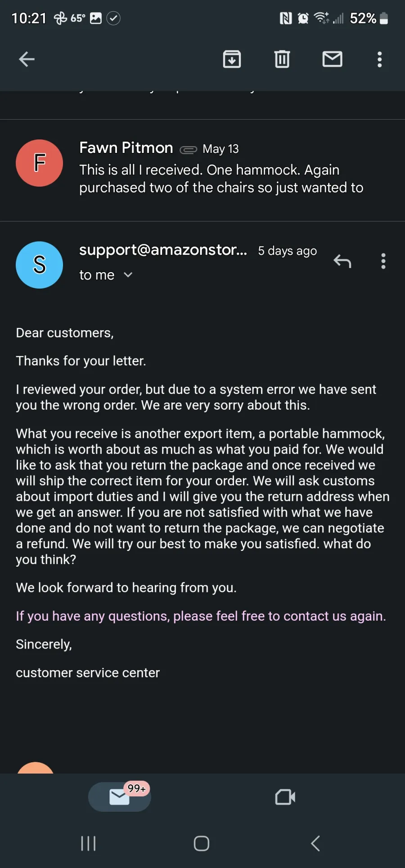The height and width of the screenshot is (868, 405).
Task: Tap the 'If you have any questions' text
Action: (201, 616)
